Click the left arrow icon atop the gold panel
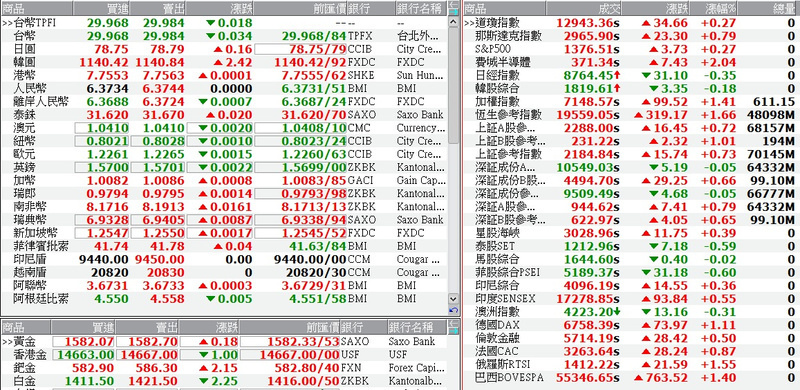The height and width of the screenshot is (390, 800). 453,324
